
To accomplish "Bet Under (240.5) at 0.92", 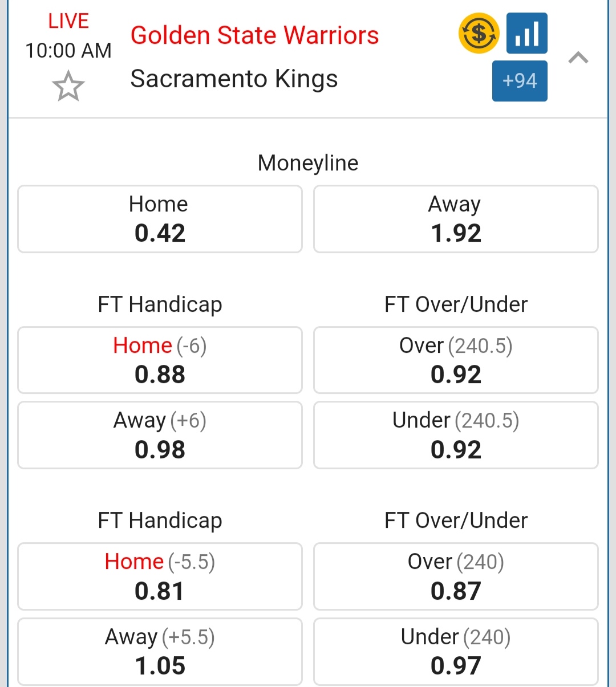I will click(x=456, y=435).
